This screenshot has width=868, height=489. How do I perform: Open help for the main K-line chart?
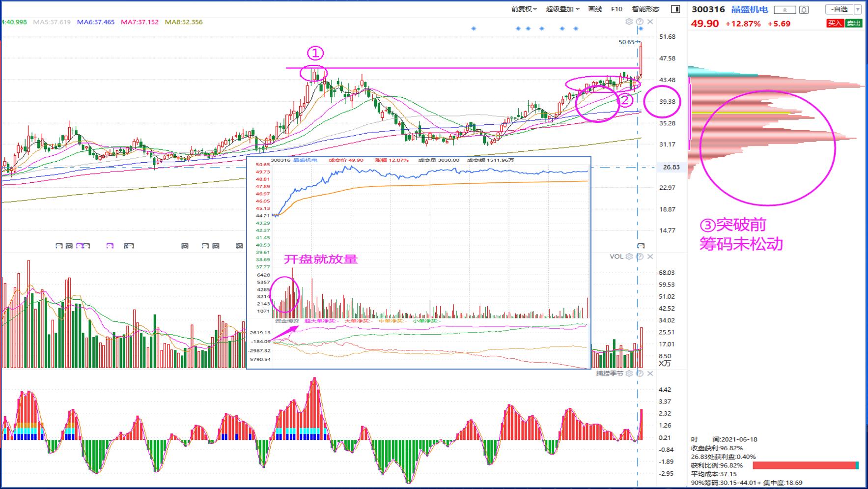pos(640,22)
